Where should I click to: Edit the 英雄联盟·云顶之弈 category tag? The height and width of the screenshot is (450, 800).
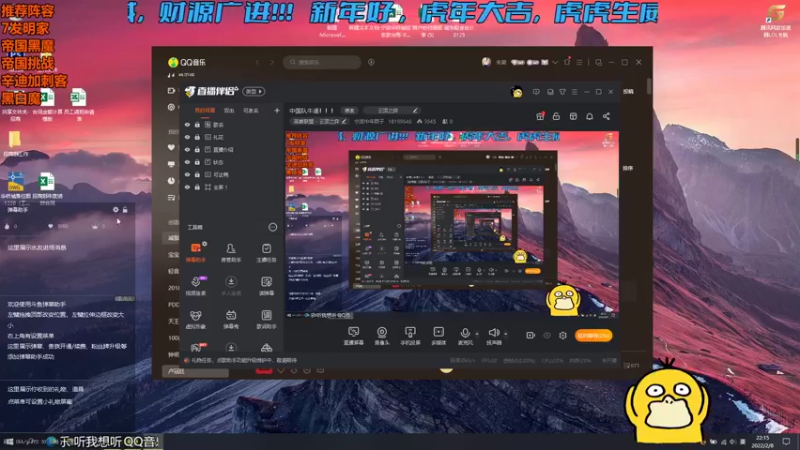coord(319,121)
